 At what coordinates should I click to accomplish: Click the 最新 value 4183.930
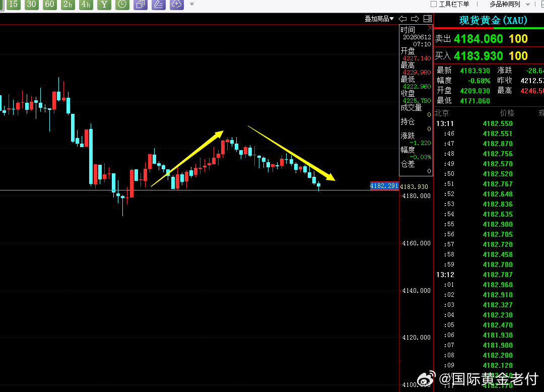(475, 71)
